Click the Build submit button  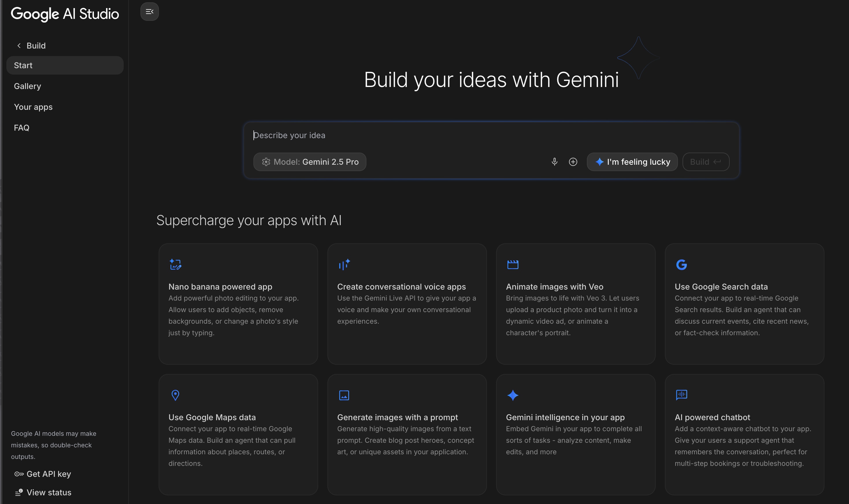(705, 162)
